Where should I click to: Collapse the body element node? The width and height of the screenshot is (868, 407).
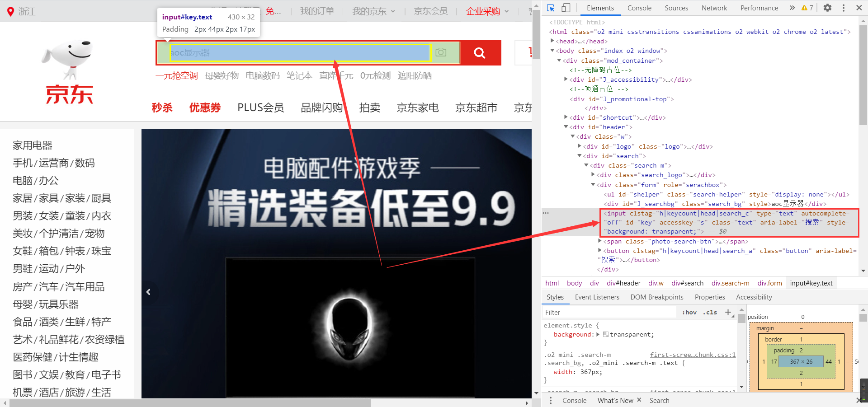[x=552, y=51]
